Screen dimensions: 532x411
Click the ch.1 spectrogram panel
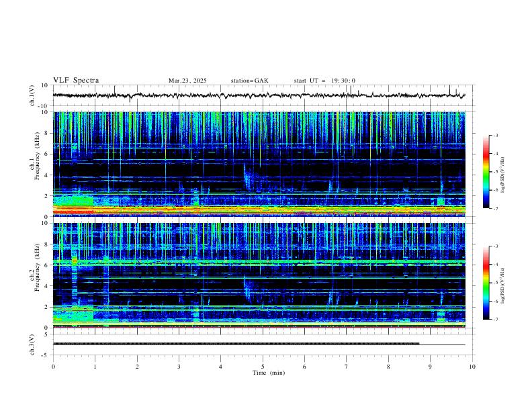click(x=259, y=164)
